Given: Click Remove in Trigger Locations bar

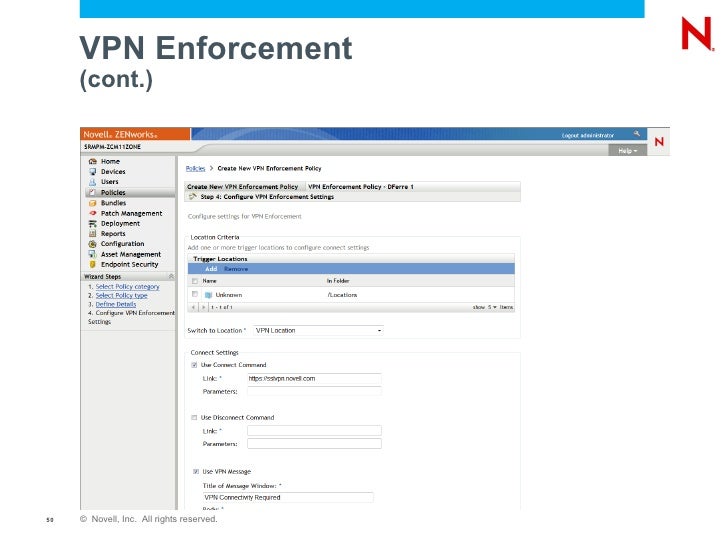Looking at the screenshot, I should tap(236, 269).
